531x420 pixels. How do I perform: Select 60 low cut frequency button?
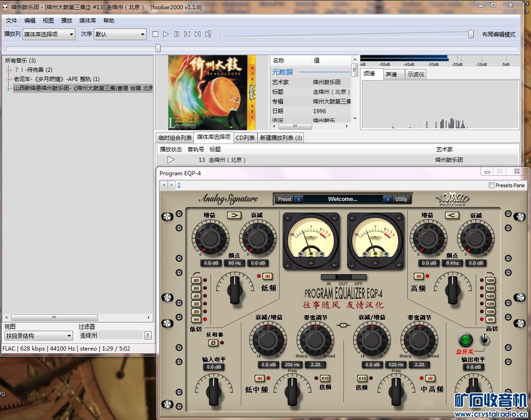click(196, 288)
